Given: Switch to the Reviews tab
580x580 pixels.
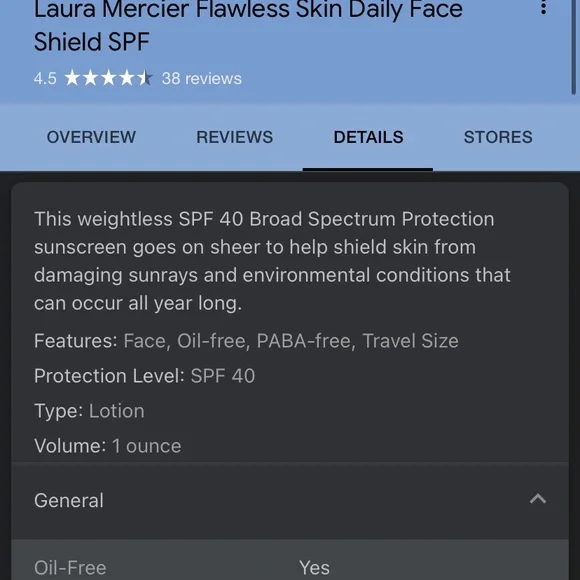Looking at the screenshot, I should [x=235, y=137].
